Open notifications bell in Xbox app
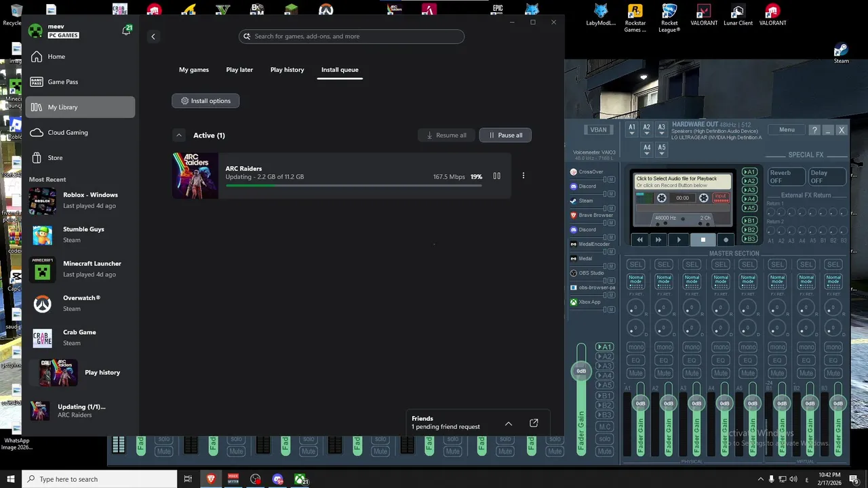 click(126, 30)
